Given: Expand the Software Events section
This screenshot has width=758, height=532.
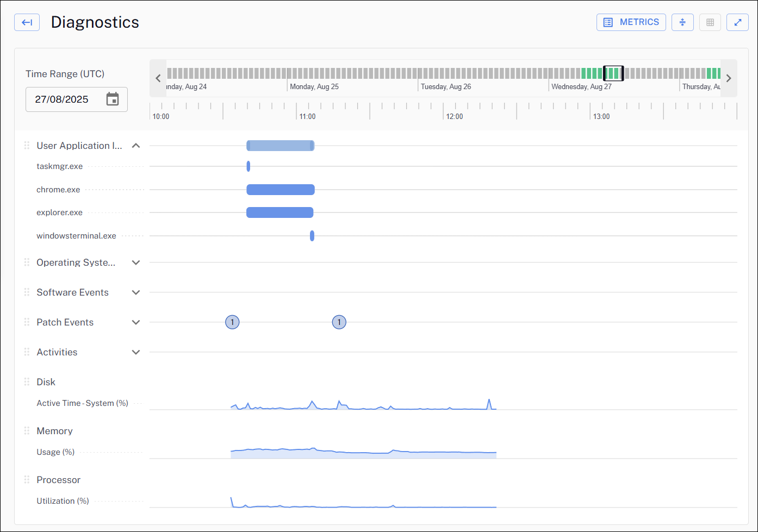Looking at the screenshot, I should [x=136, y=292].
